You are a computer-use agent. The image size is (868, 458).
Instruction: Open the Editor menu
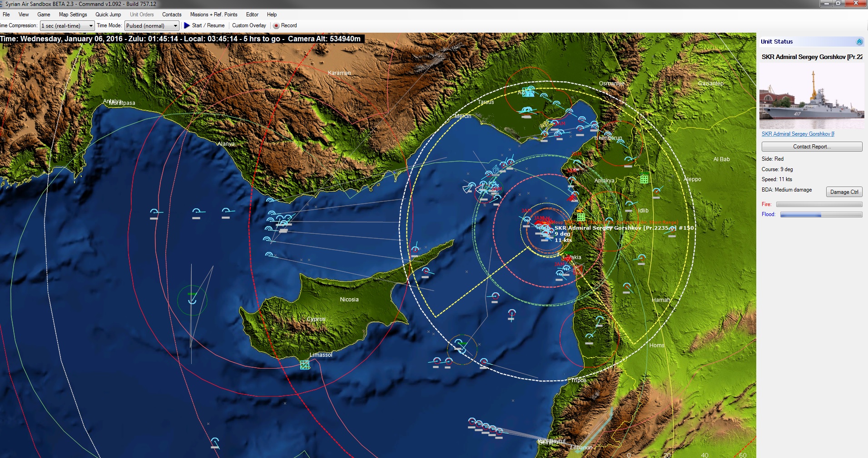[252, 15]
